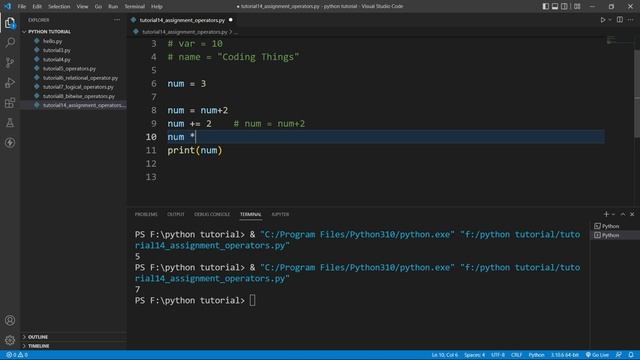Open the lightning bolt view in the activity bar

click(10, 142)
